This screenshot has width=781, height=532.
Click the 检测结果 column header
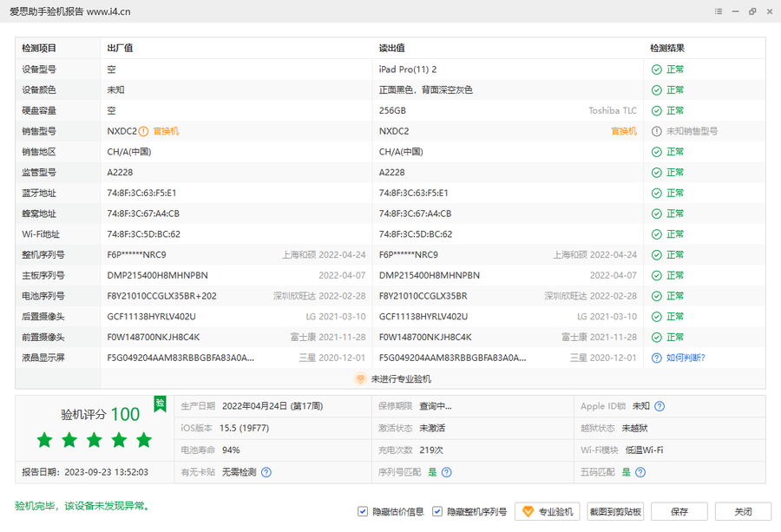coord(667,49)
